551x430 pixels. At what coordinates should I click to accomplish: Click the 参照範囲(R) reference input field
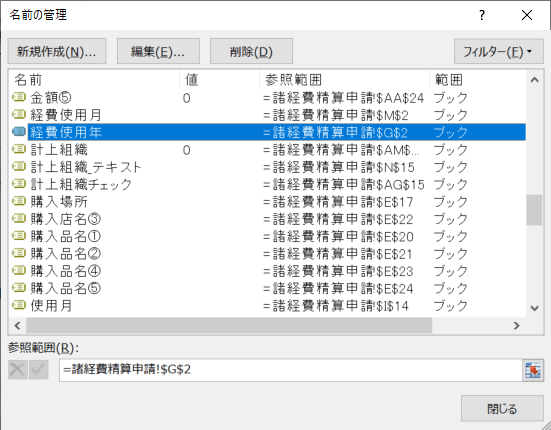291,370
